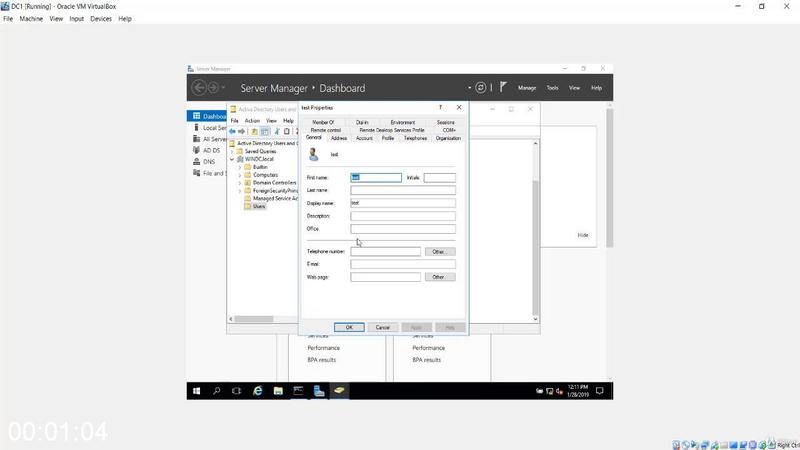
Task: Click the question mark help button in Properties title bar
Action: [x=440, y=108]
